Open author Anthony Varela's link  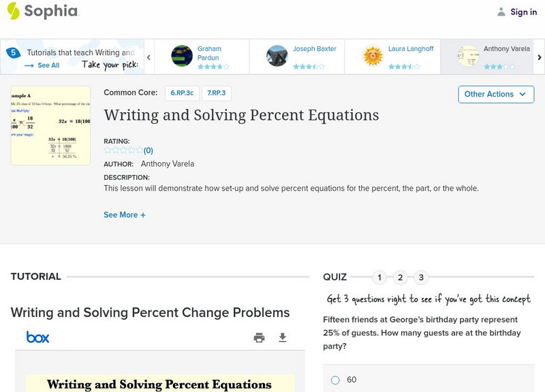[x=168, y=164]
